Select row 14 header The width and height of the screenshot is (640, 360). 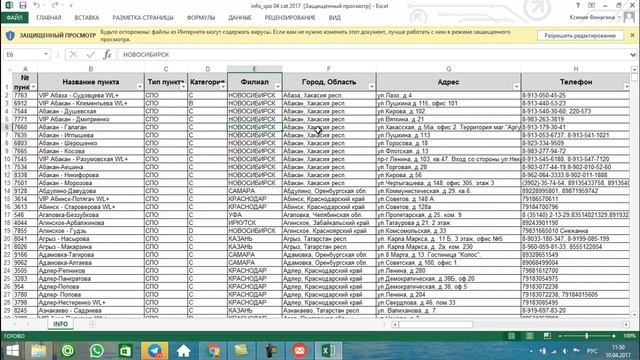[7, 191]
